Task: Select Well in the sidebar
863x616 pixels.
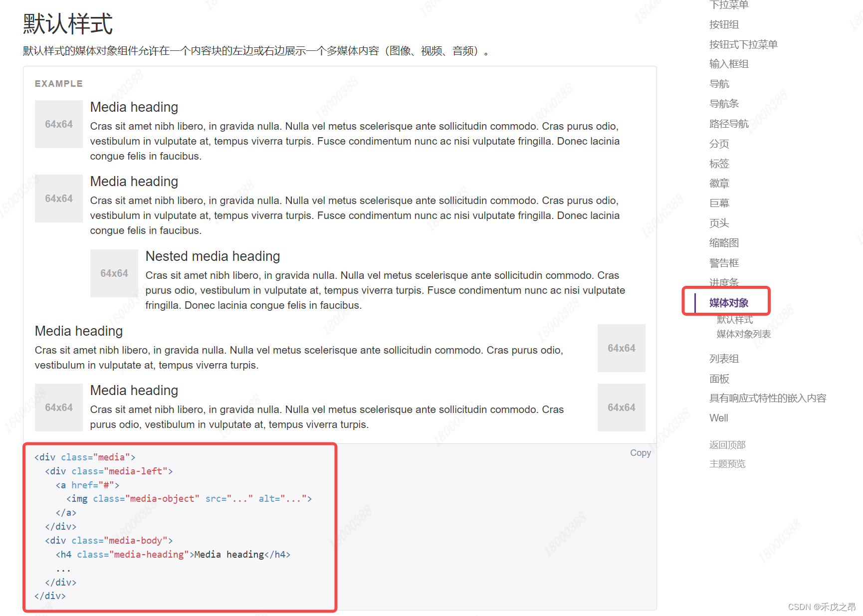Action: (x=718, y=418)
